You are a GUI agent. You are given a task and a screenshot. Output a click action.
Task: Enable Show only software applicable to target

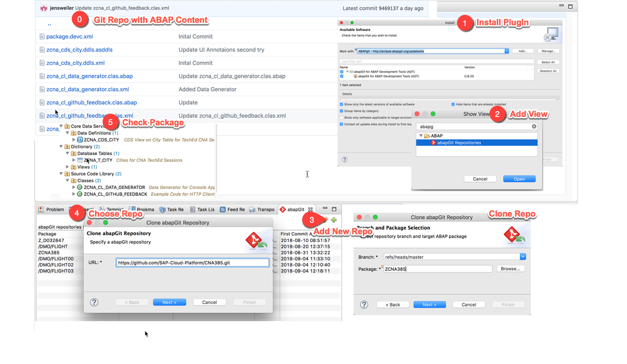(x=342, y=118)
